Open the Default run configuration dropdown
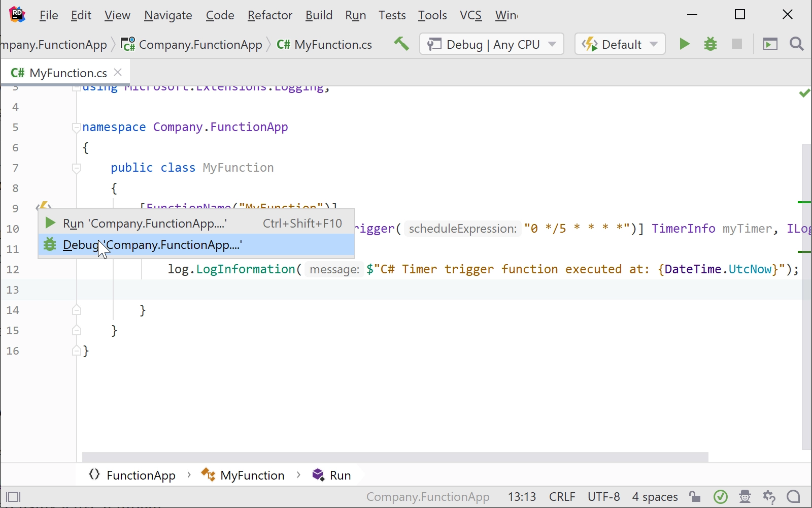Image resolution: width=812 pixels, height=508 pixels. (x=620, y=44)
